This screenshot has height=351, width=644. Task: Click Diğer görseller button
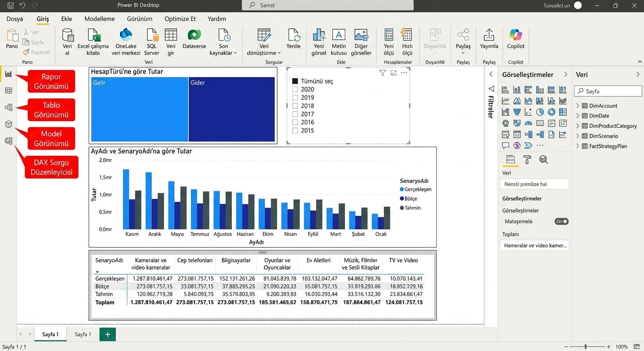(361, 42)
